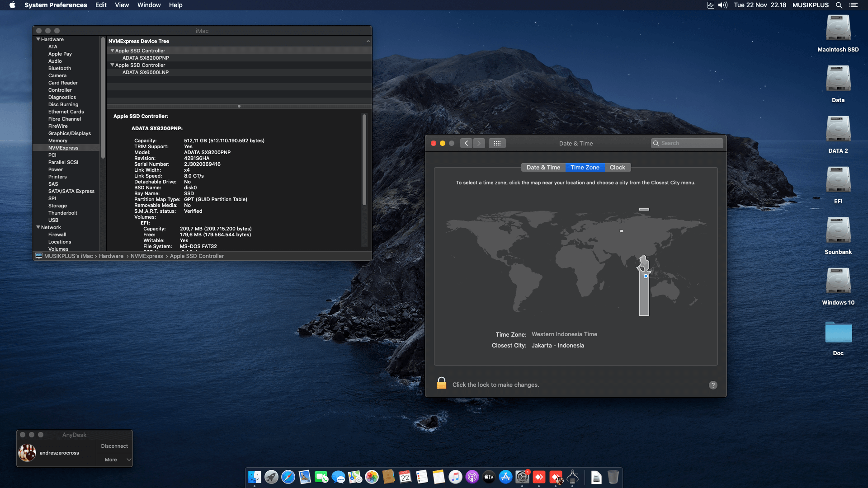Open the Trash in the Dock

(613, 477)
